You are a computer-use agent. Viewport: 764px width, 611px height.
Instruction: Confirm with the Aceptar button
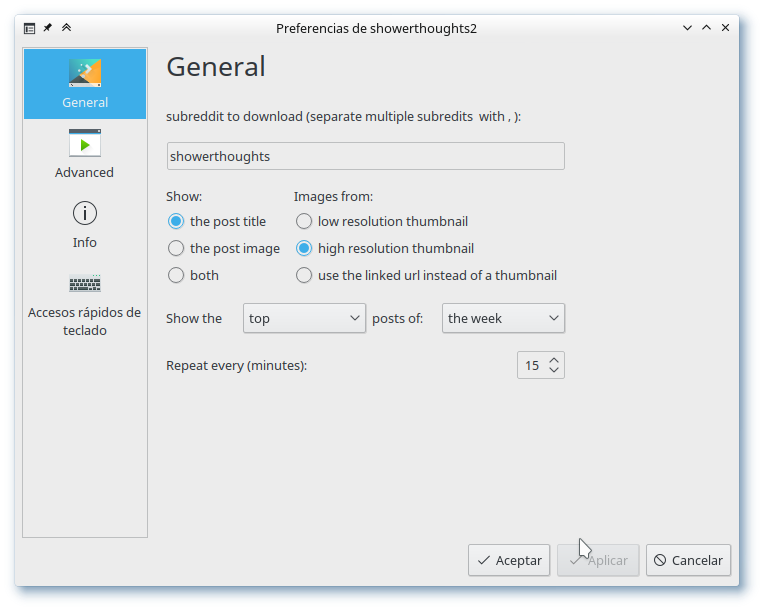coord(509,560)
